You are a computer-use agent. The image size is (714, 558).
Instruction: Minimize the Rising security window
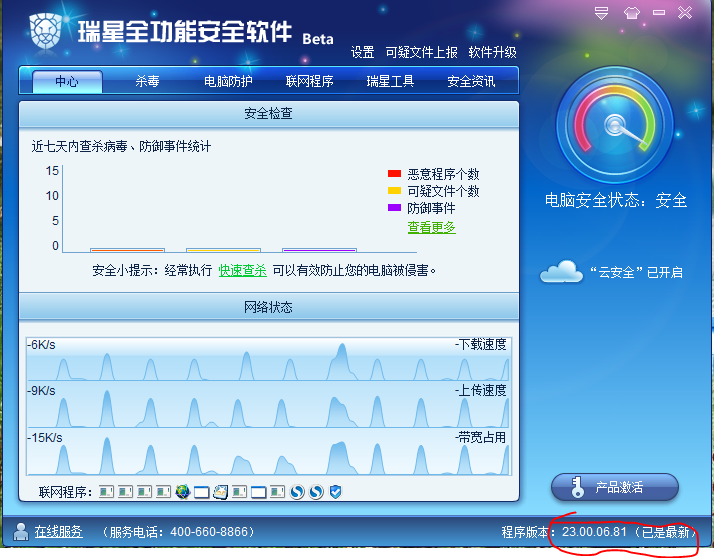[x=659, y=13]
